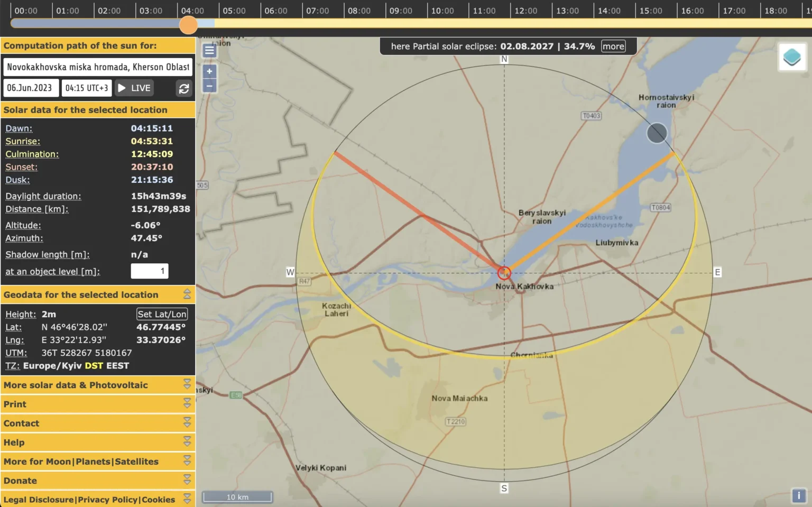Open the map info icon

point(798,495)
